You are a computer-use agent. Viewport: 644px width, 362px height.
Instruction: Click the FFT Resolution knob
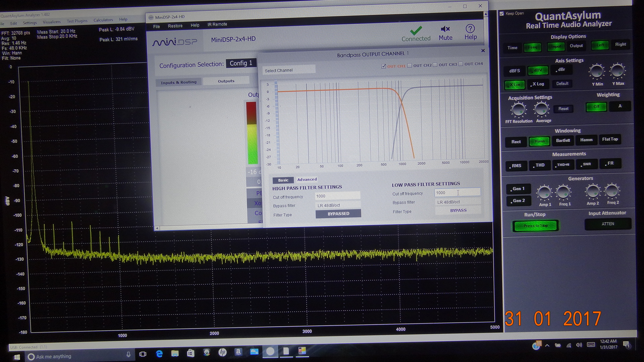[x=518, y=110]
